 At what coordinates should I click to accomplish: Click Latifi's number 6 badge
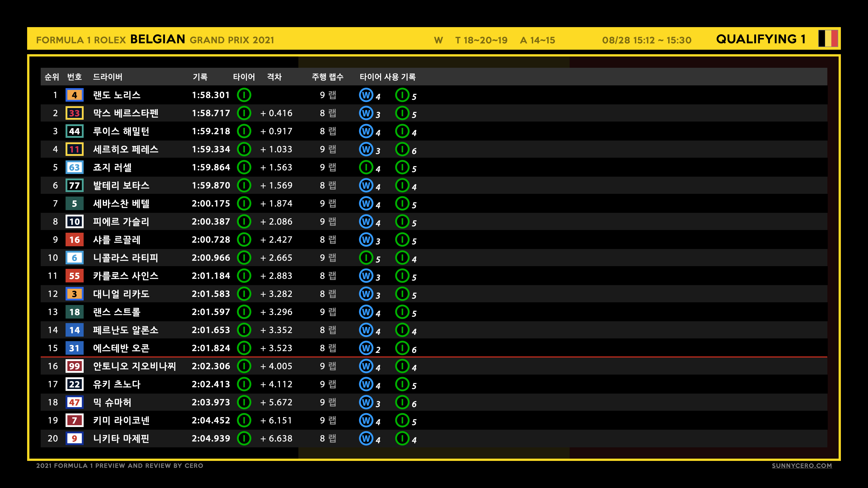point(74,258)
